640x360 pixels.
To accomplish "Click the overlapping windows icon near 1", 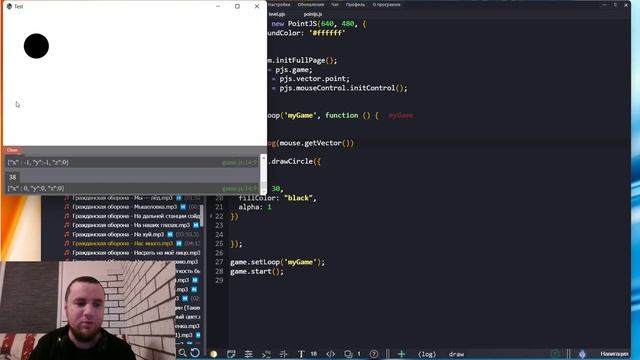I will click(x=348, y=354).
